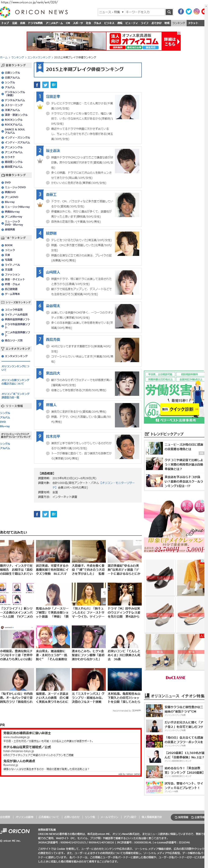
Task: Open 斎藤工 ranked third
Action: (x=51, y=194)
